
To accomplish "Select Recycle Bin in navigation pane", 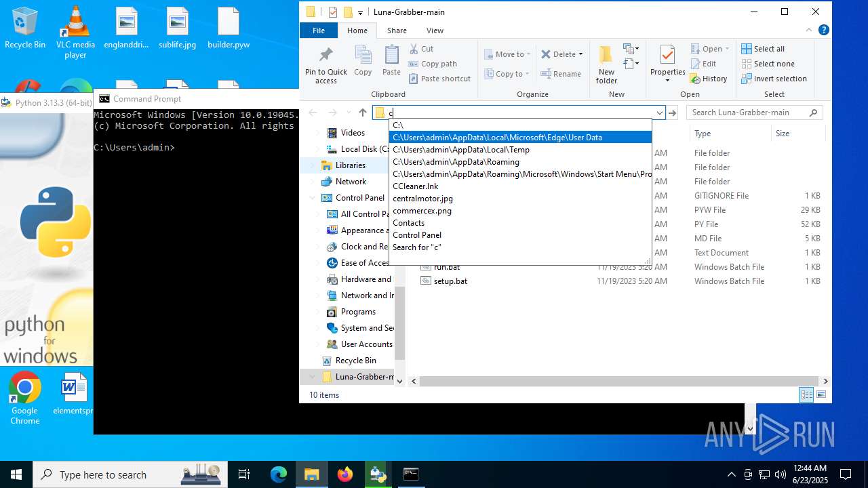I will pyautogui.click(x=355, y=361).
